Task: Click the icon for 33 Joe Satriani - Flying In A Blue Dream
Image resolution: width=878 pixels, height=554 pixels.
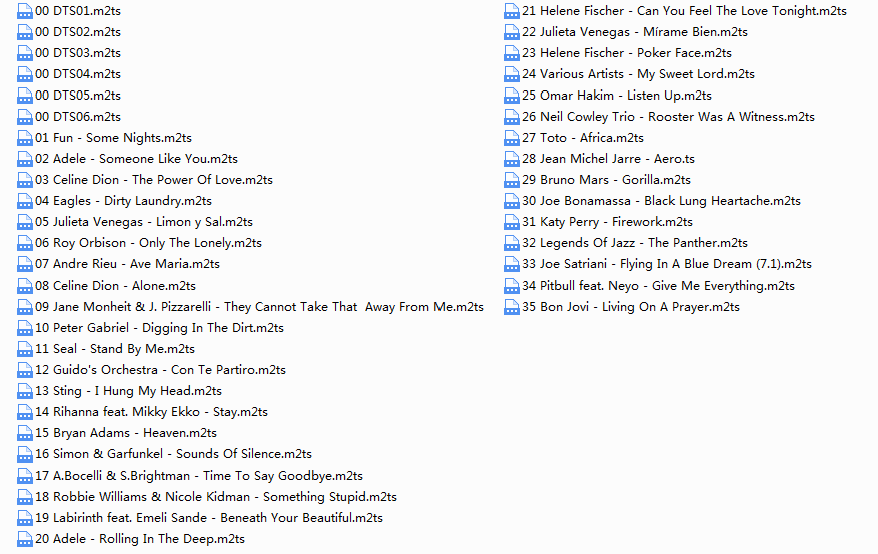Action: pos(512,264)
